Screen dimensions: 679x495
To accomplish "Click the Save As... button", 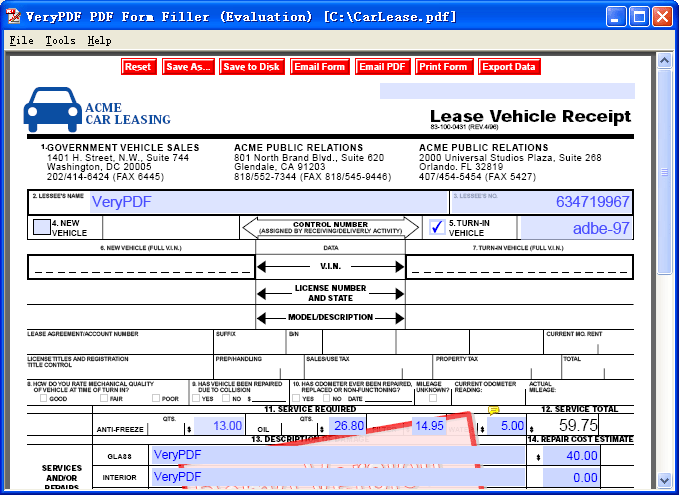I will [188, 67].
